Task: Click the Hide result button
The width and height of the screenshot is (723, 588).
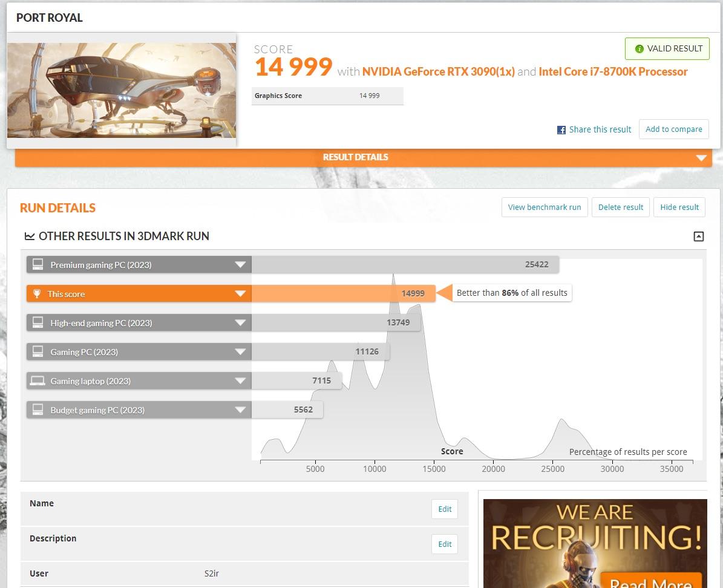Action: click(679, 207)
